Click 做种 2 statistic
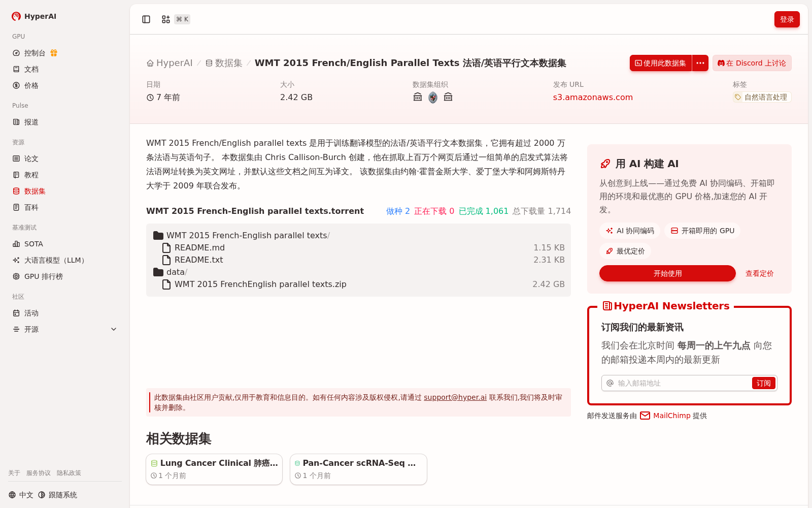Image resolution: width=812 pixels, height=508 pixels. [398, 211]
